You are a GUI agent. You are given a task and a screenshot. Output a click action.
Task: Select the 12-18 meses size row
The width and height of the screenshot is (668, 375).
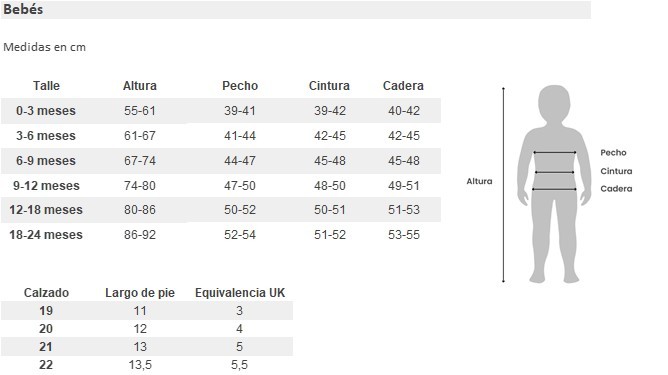click(x=221, y=210)
